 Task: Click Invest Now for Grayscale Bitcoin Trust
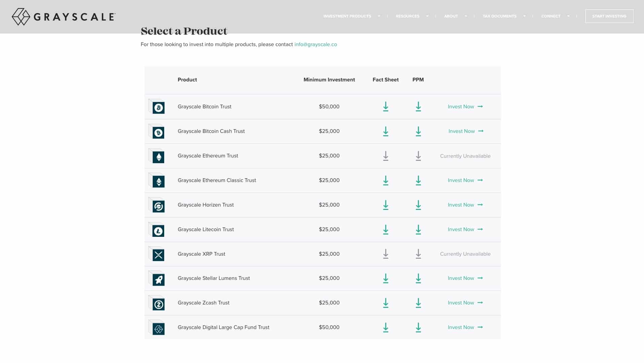tap(465, 107)
